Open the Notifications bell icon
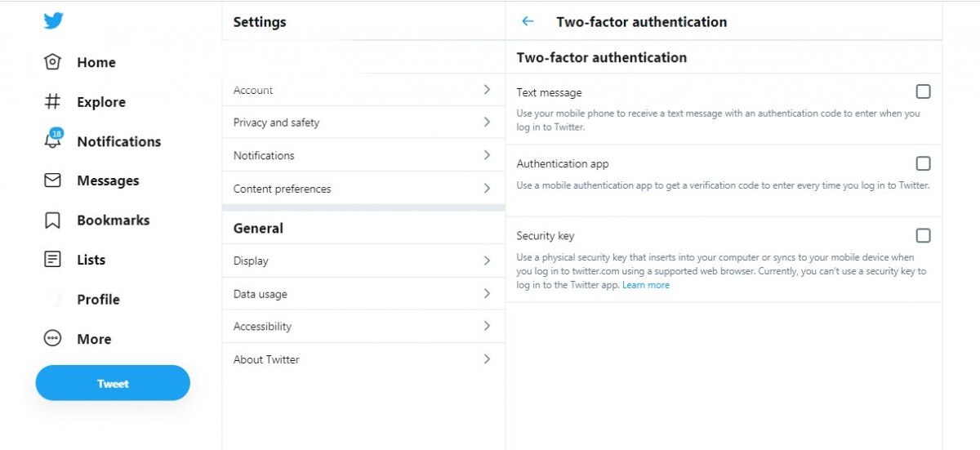The image size is (980, 450). pos(53,140)
